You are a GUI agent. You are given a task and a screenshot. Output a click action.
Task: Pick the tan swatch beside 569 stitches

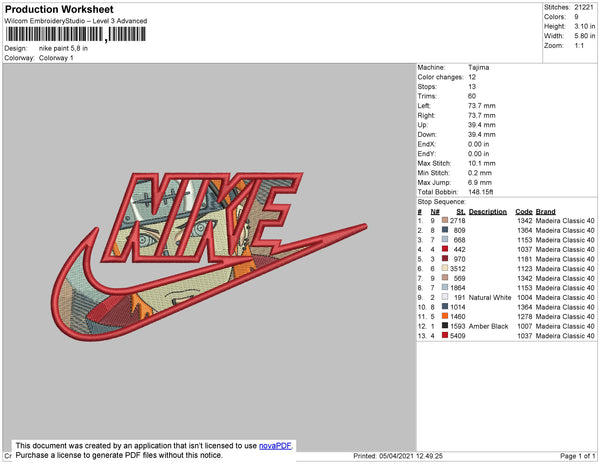click(445, 278)
